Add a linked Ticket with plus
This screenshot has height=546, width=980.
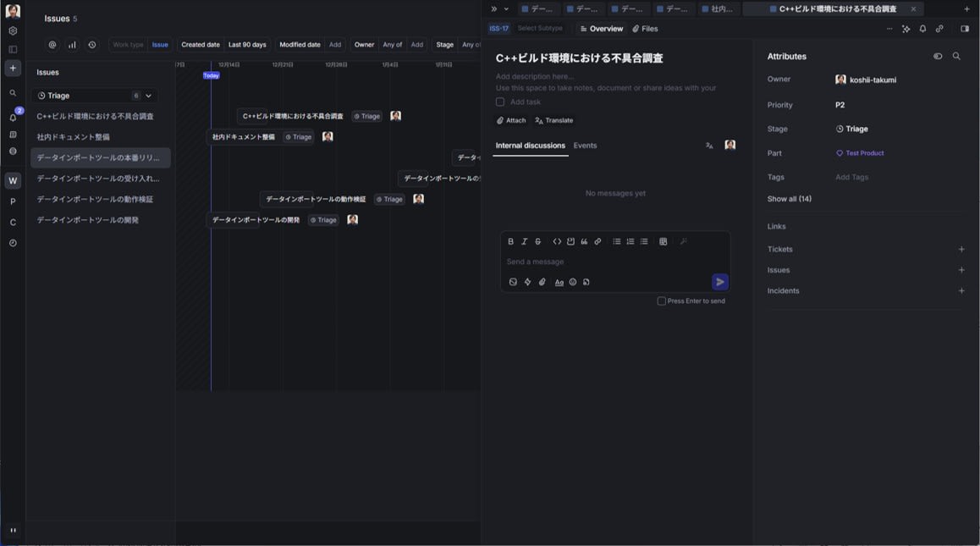pyautogui.click(x=961, y=249)
